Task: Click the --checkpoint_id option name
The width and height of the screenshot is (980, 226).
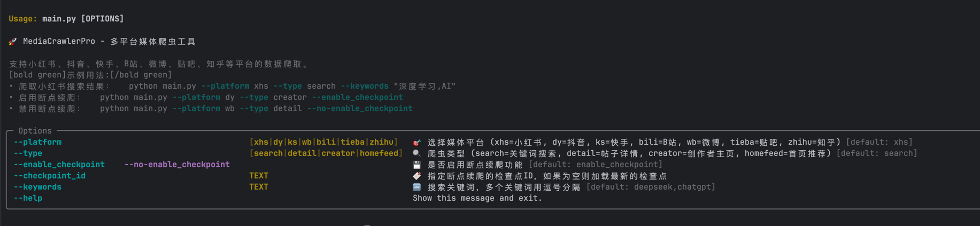Action: 49,176
